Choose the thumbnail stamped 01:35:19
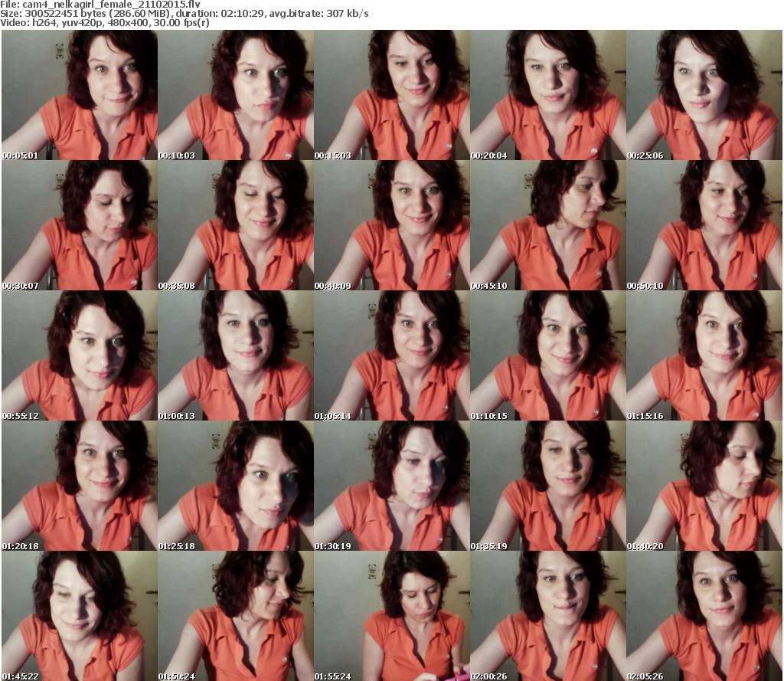The width and height of the screenshot is (784, 681). pyautogui.click(x=548, y=486)
